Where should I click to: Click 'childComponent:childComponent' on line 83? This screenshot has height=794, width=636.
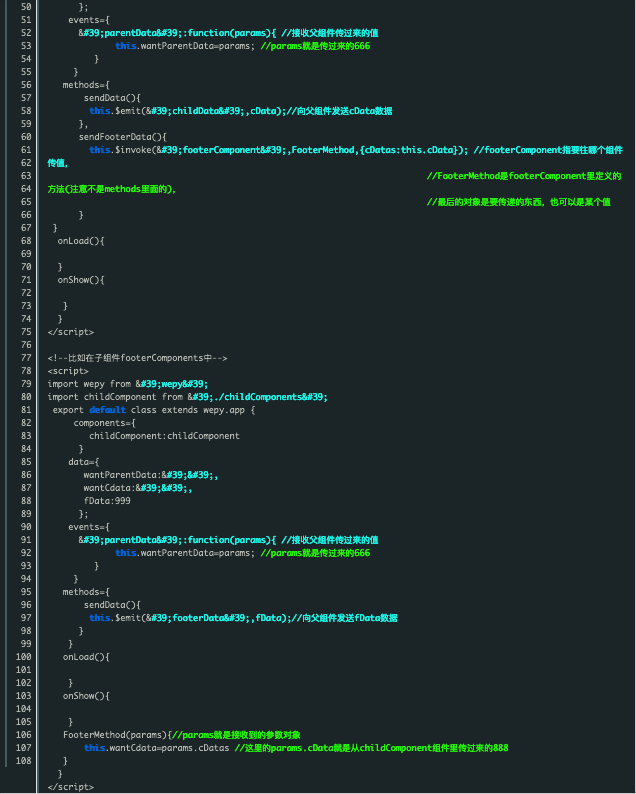[x=165, y=436]
